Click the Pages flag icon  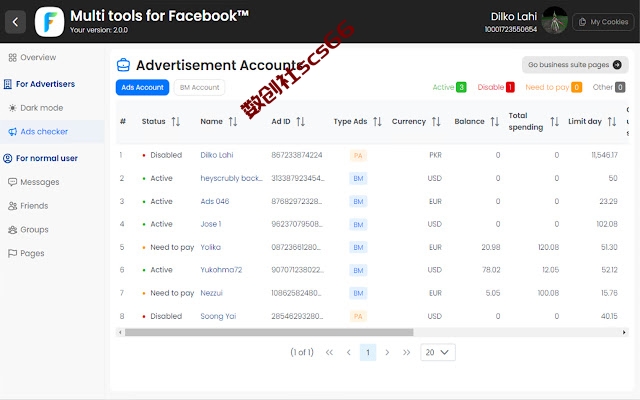click(13, 253)
